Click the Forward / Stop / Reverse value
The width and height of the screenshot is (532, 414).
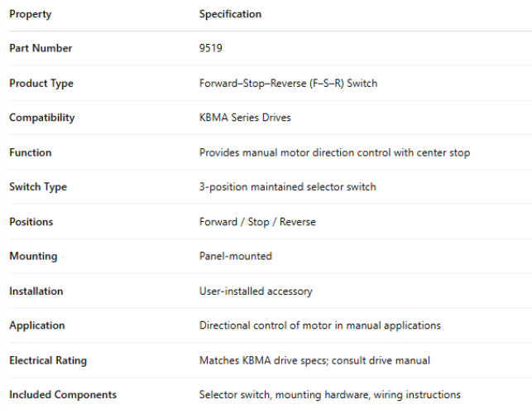(257, 222)
